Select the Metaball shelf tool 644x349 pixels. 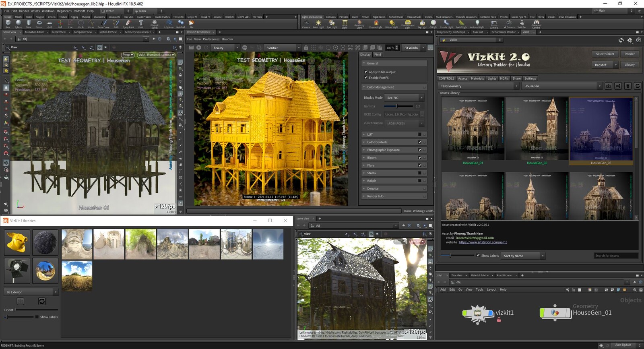(x=180, y=24)
